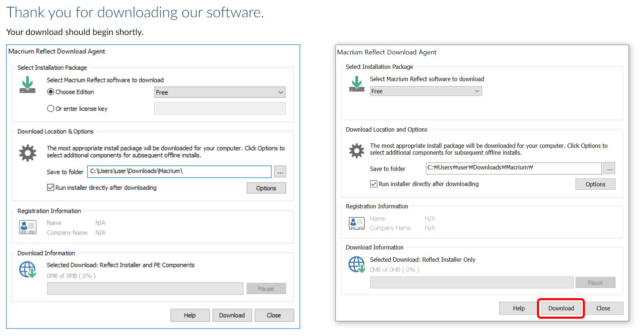Toggle Run installer checkbox in left dialog
Viewport: 644px width, 336px height.
pos(51,187)
